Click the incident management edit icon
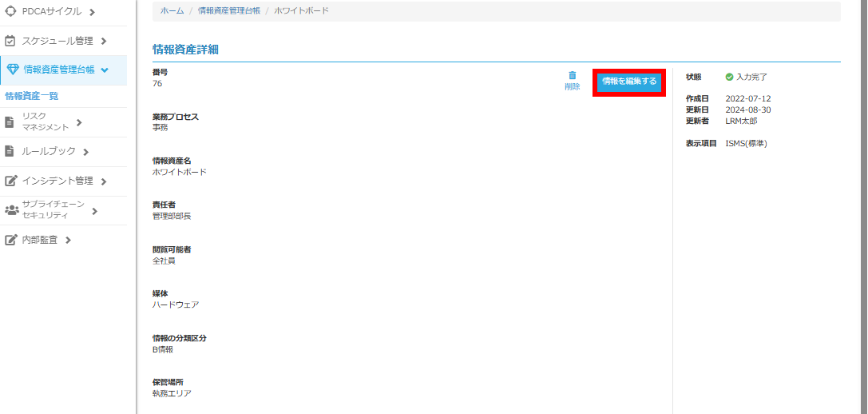The height and width of the screenshot is (414, 868). tap(11, 181)
